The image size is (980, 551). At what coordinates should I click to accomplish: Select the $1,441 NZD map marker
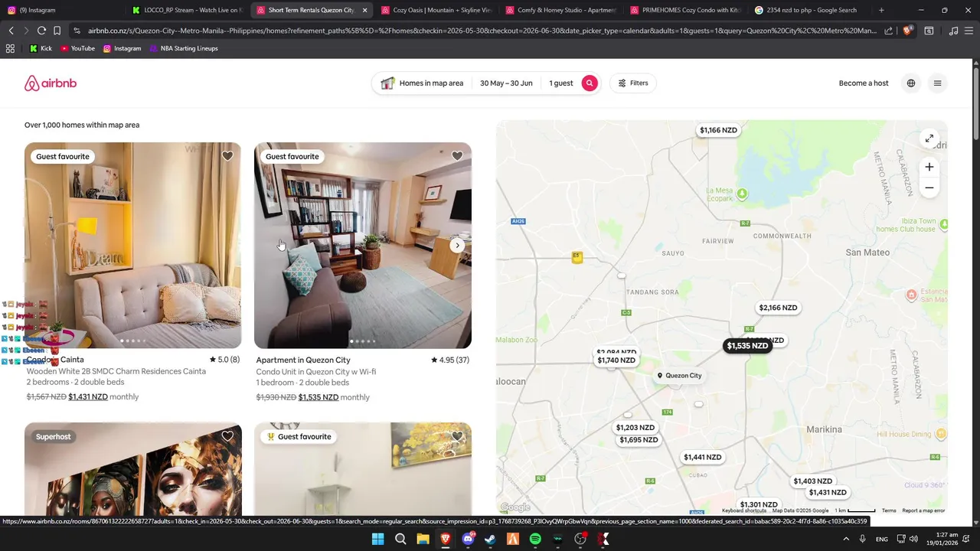(x=703, y=457)
